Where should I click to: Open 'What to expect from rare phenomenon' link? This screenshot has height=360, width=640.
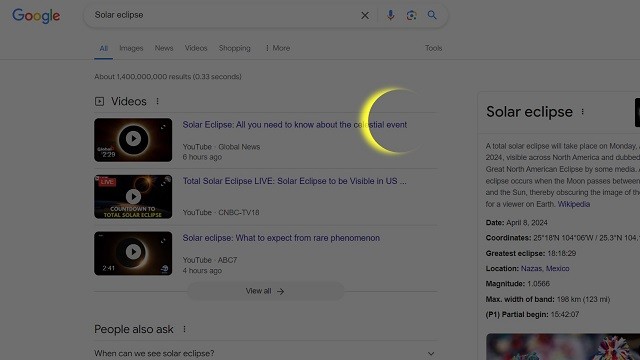pyautogui.click(x=281, y=238)
